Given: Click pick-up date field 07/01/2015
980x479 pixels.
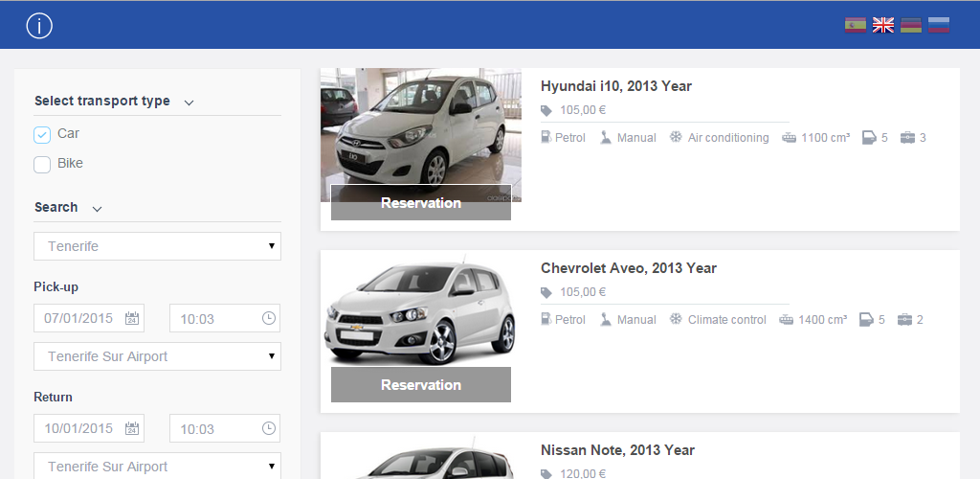Looking at the screenshot, I should 89,318.
